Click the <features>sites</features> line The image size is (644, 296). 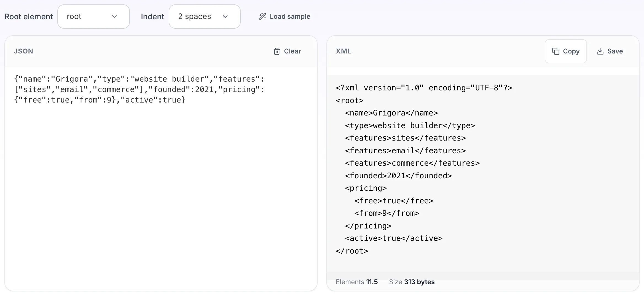pos(405,138)
